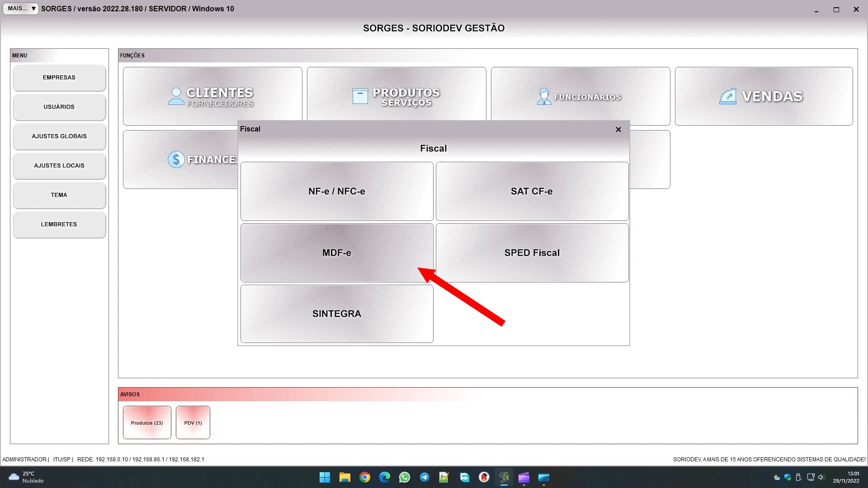Click the ITU/SP status bar entry
868x488 pixels.
tap(62, 460)
